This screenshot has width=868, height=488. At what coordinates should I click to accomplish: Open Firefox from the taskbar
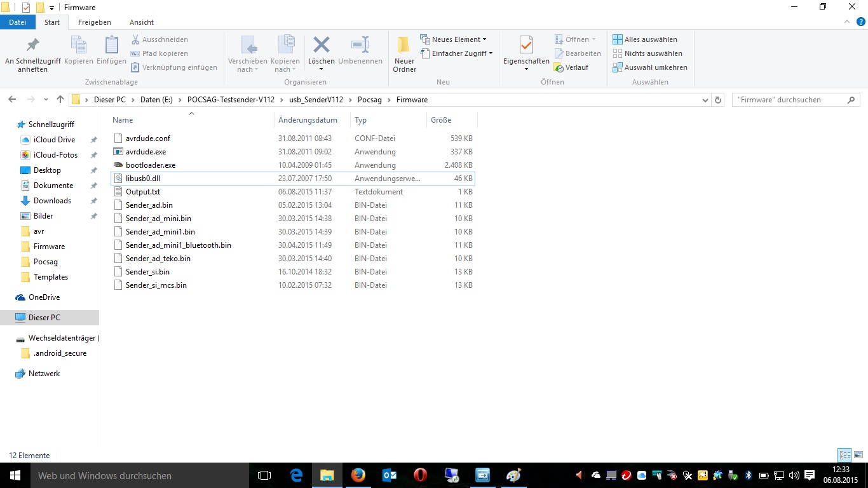358,475
